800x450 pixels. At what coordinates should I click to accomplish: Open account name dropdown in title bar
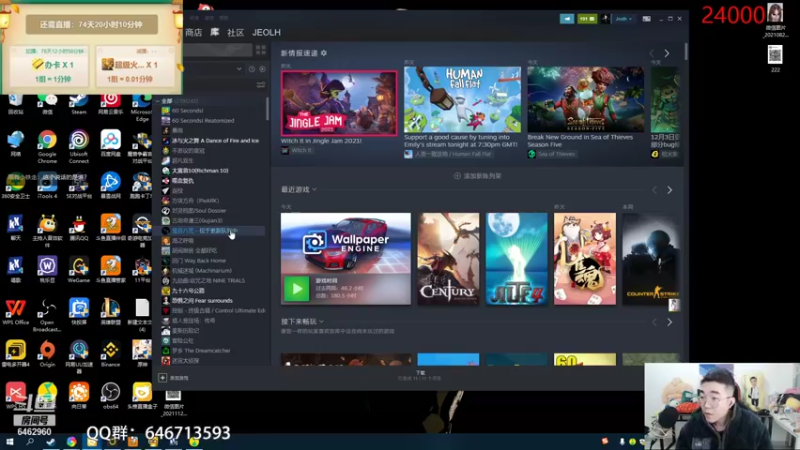coord(623,19)
